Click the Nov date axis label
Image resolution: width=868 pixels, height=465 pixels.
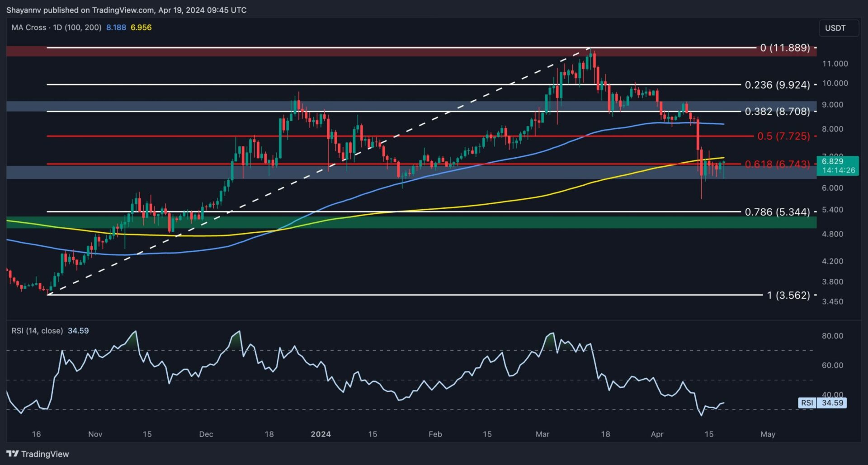click(95, 434)
